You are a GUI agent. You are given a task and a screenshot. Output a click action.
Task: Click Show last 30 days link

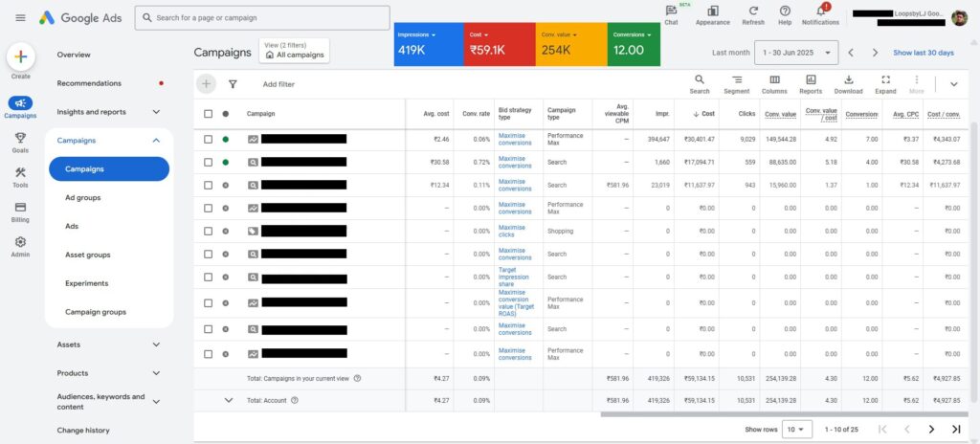coord(923,53)
